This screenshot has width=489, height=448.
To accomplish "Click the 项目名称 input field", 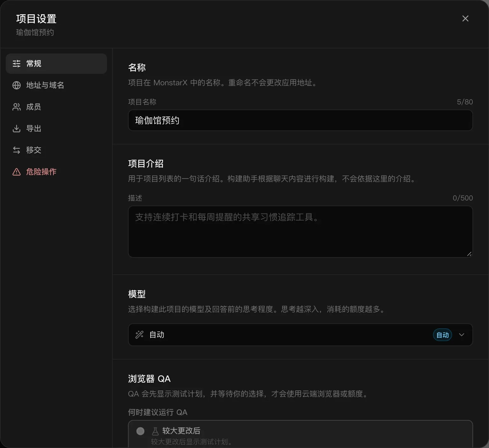I will (x=300, y=120).
